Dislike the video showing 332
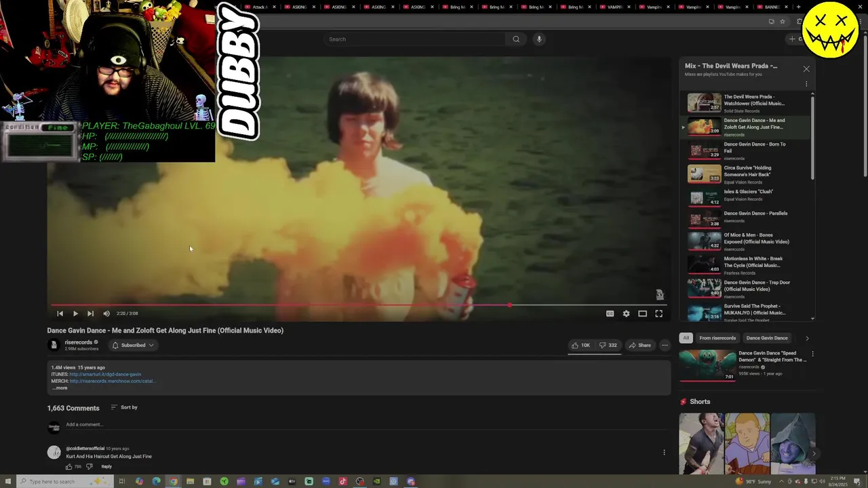The height and width of the screenshot is (488, 868). click(x=608, y=345)
